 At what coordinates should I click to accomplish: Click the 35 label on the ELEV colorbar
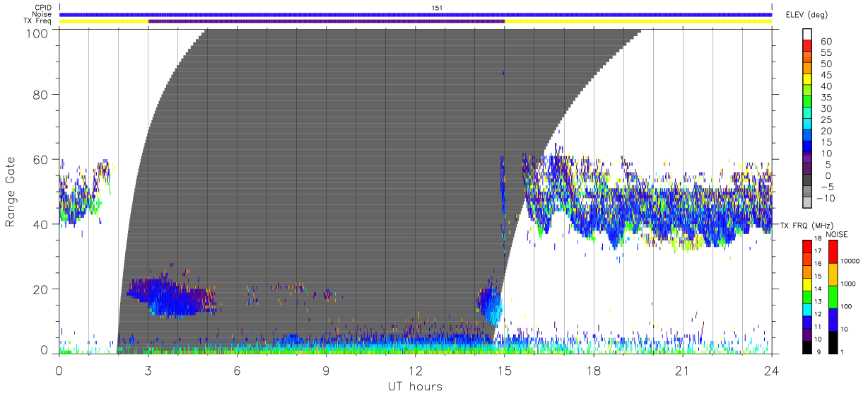(x=826, y=98)
